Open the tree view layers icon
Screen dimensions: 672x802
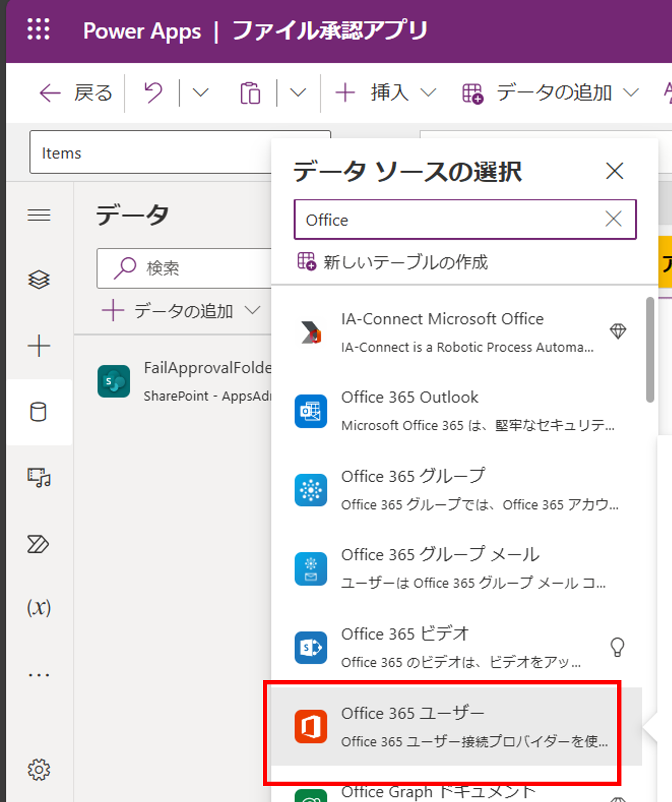pyautogui.click(x=39, y=279)
